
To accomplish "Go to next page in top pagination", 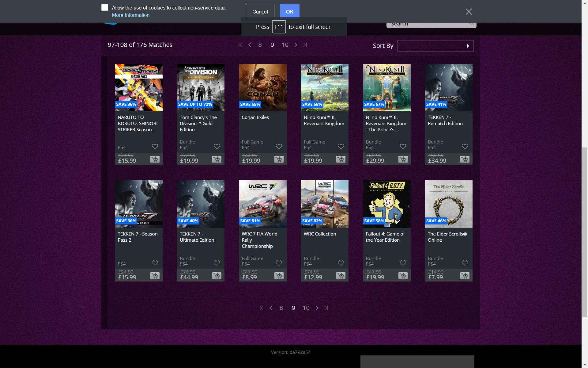I will pos(296,45).
